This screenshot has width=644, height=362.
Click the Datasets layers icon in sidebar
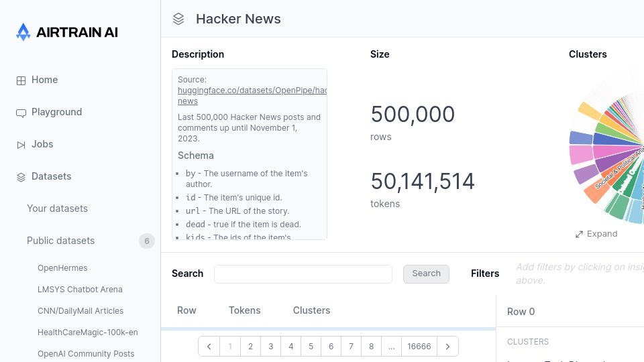point(21,177)
